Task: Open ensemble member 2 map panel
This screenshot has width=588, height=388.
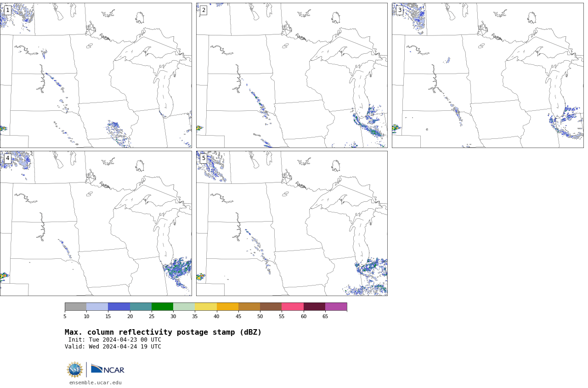Action: (x=292, y=75)
